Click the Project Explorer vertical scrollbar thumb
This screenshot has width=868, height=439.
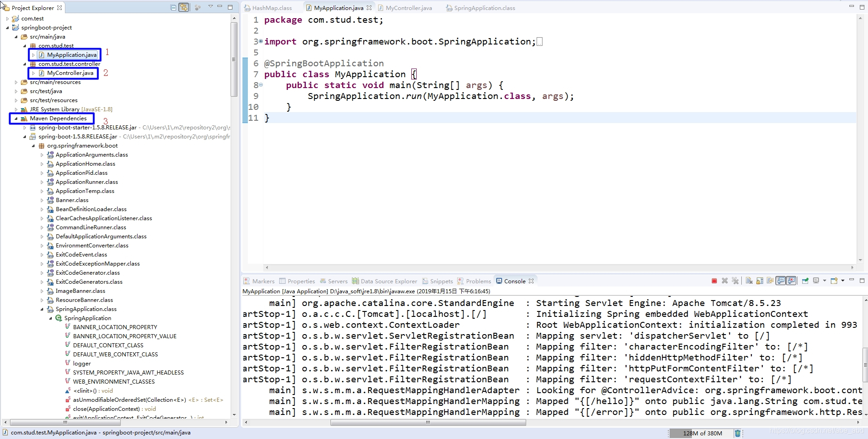[234, 59]
